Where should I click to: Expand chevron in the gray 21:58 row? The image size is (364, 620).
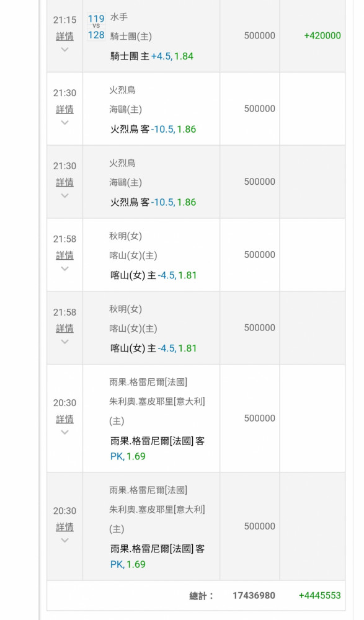(64, 342)
